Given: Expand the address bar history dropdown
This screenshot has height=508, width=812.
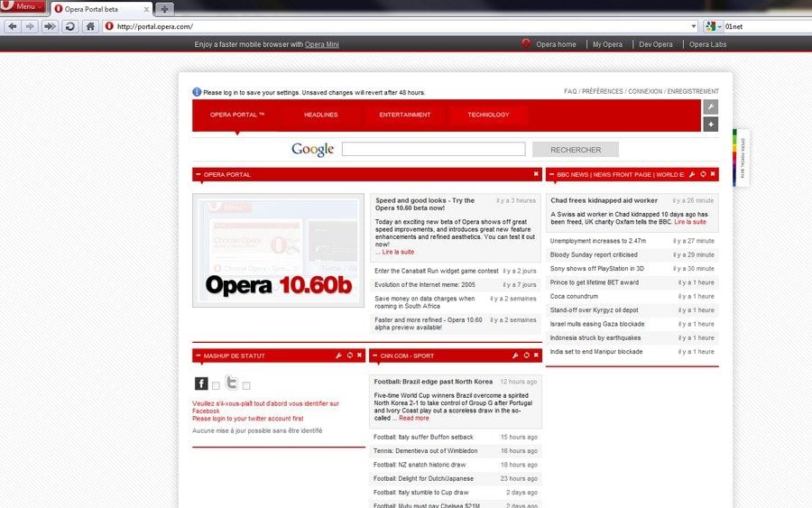Looking at the screenshot, I should 694,26.
